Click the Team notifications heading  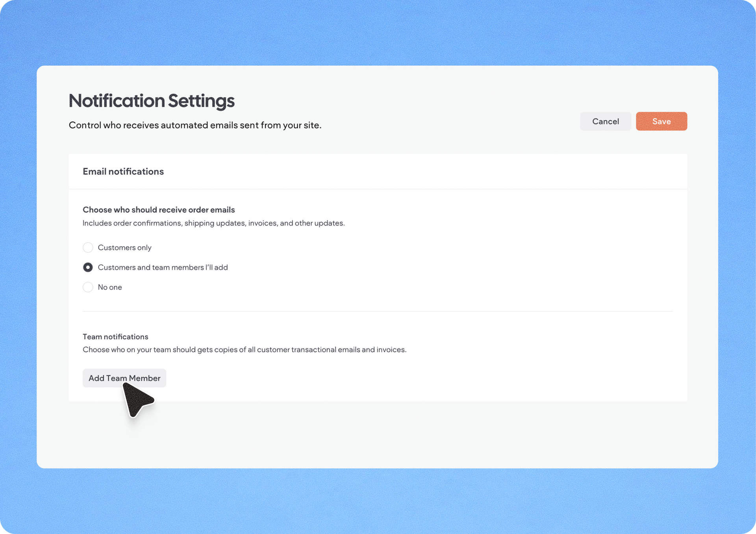point(115,337)
